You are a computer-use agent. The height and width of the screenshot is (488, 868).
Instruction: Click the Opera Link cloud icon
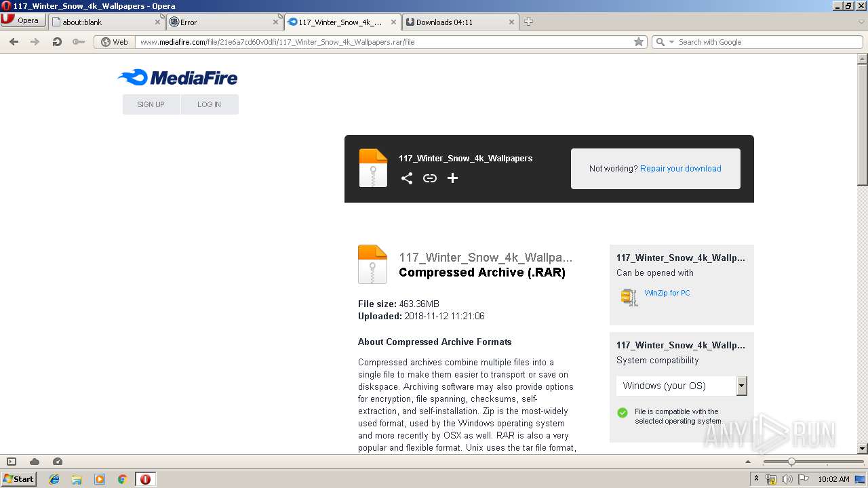35,462
